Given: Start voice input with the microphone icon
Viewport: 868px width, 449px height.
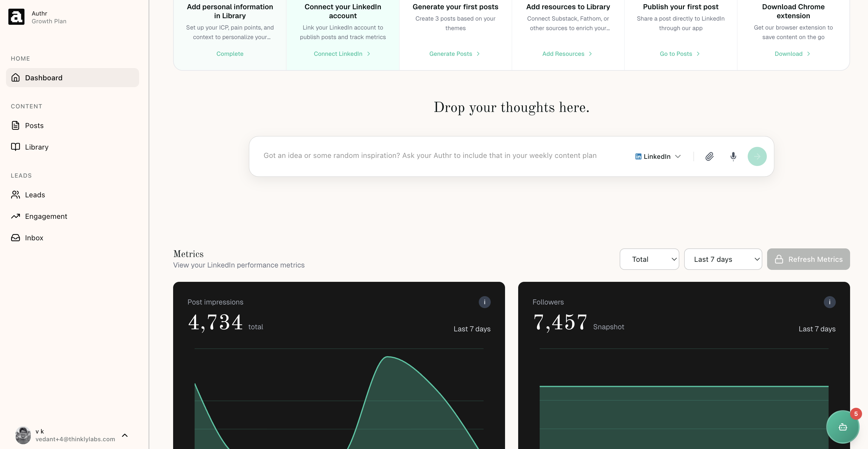Looking at the screenshot, I should click(732, 156).
